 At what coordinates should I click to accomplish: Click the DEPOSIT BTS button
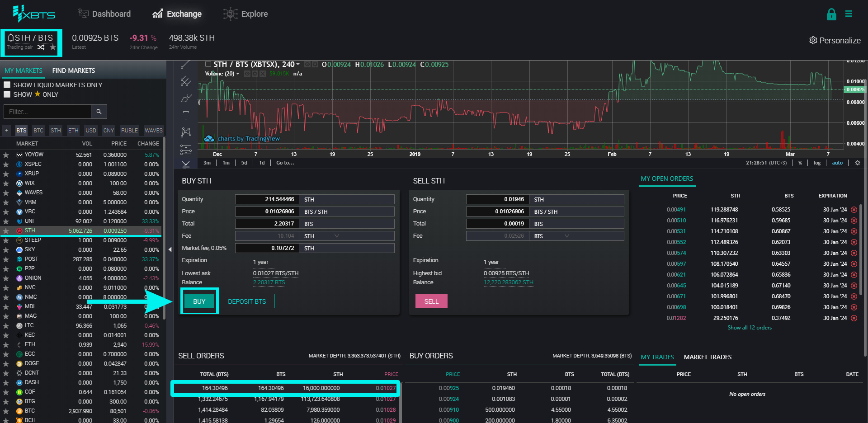[247, 301]
